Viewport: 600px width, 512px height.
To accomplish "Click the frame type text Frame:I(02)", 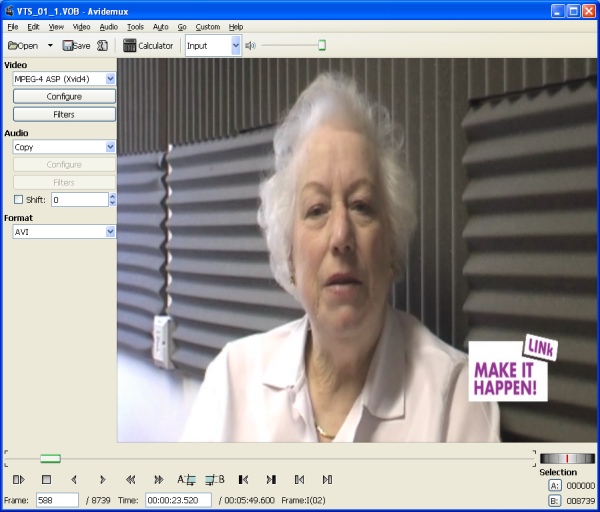I will (303, 500).
